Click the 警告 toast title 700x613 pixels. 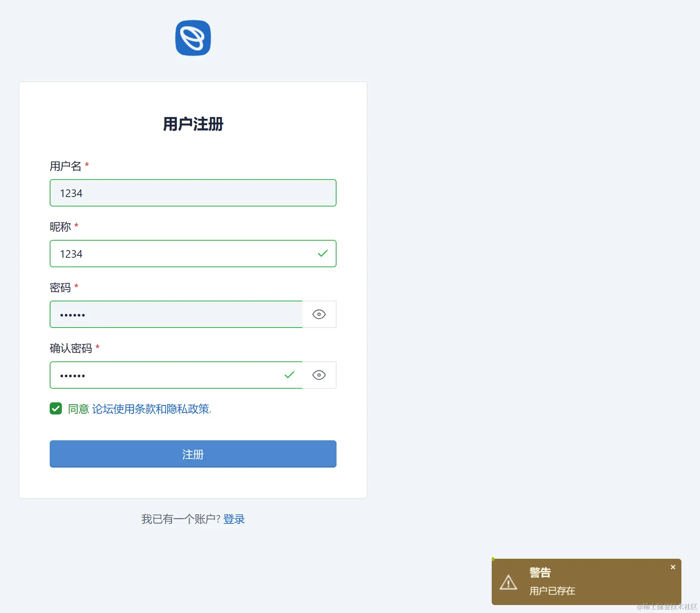point(540,572)
